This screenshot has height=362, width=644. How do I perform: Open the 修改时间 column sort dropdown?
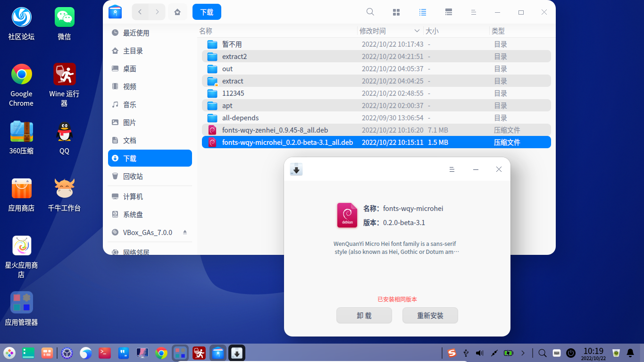click(x=417, y=31)
